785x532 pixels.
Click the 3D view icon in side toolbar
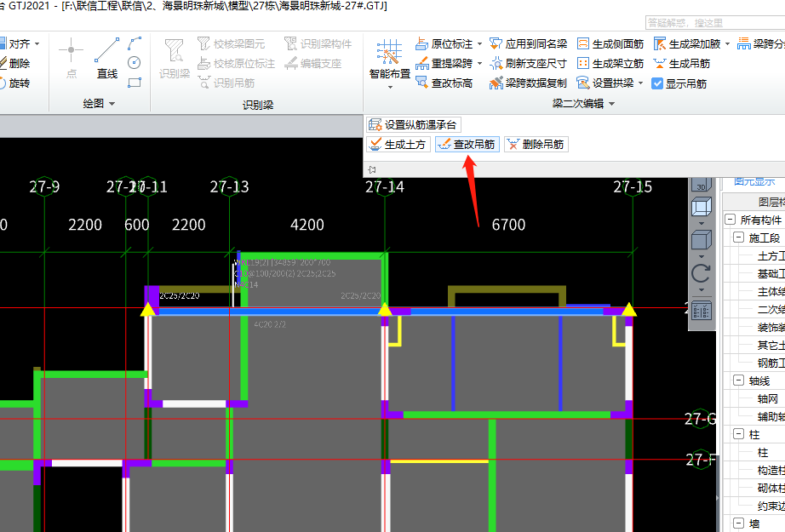(x=701, y=185)
